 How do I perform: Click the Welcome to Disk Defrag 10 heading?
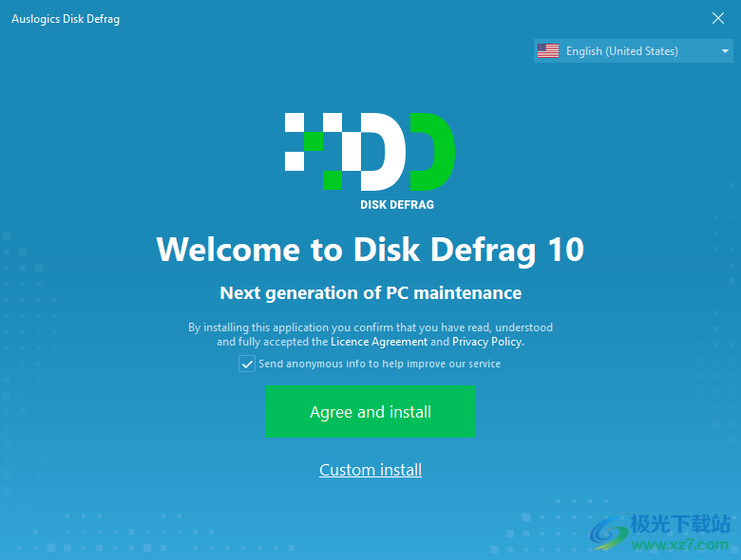pos(370,250)
